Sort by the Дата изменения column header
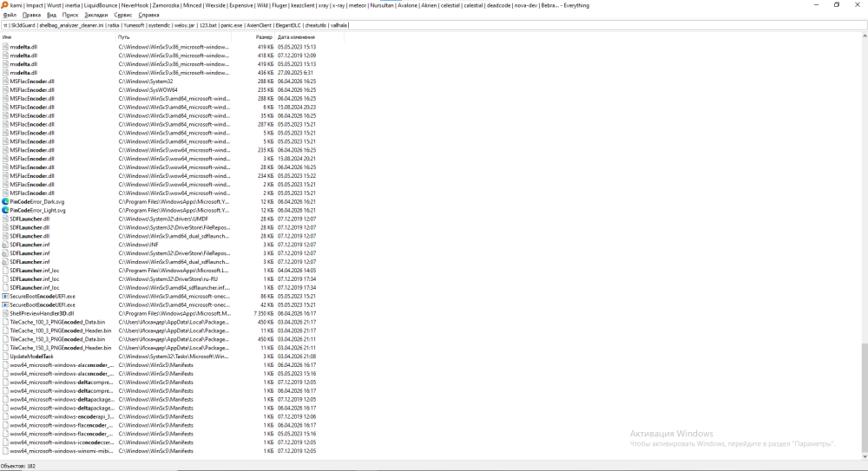The width and height of the screenshot is (868, 471). (310, 37)
